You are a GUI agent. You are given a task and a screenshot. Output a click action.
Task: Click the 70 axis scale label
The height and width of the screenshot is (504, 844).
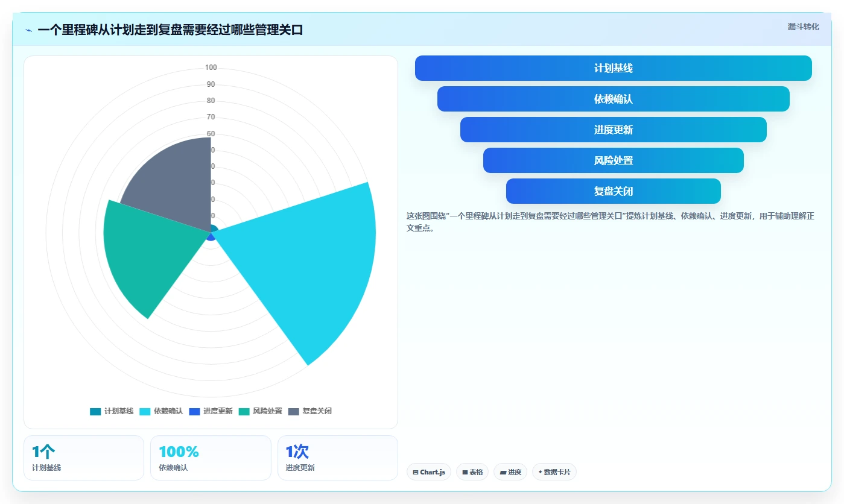(211, 117)
